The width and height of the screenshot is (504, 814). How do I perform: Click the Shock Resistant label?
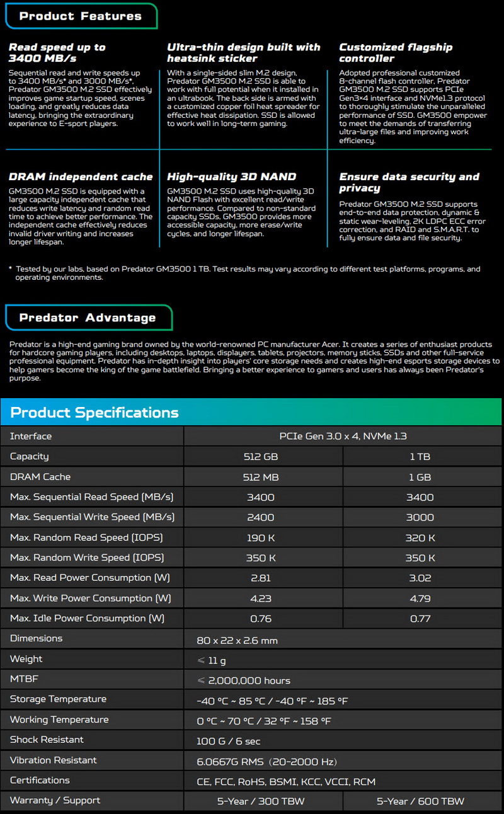pyautogui.click(x=47, y=740)
